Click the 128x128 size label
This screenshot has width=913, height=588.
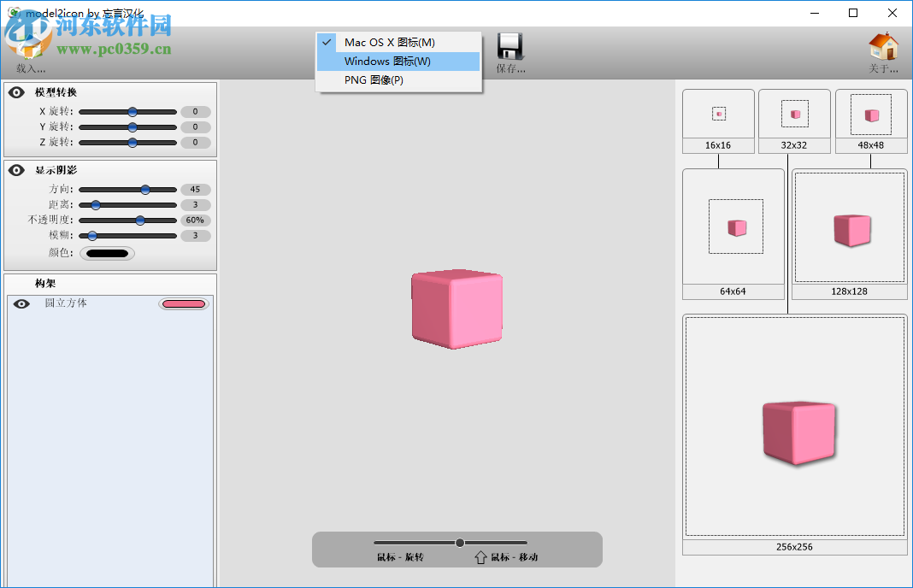click(x=849, y=291)
